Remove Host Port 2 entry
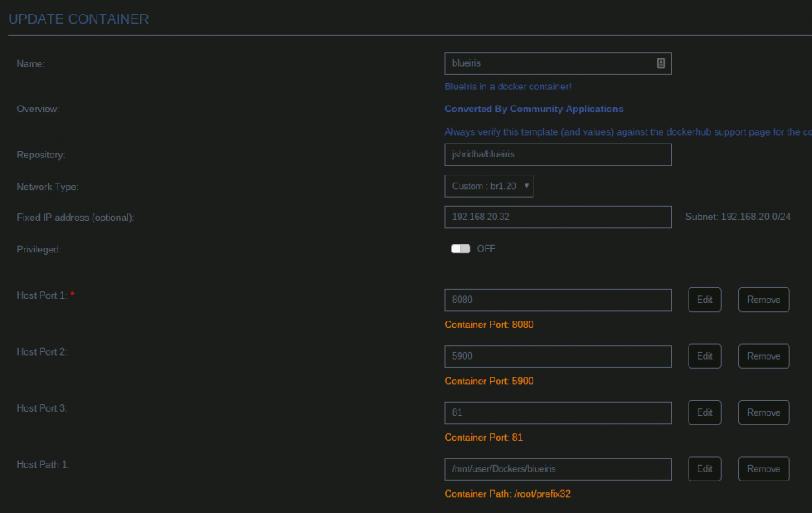The height and width of the screenshot is (513, 812). (763, 356)
